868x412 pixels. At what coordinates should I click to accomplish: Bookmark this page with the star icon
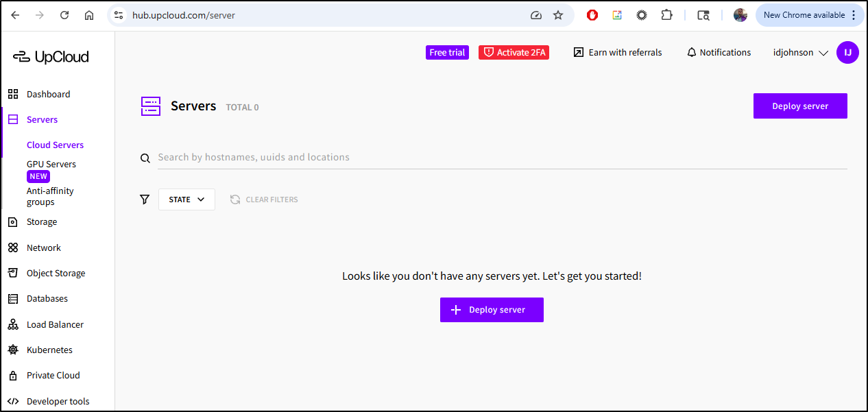coord(558,15)
